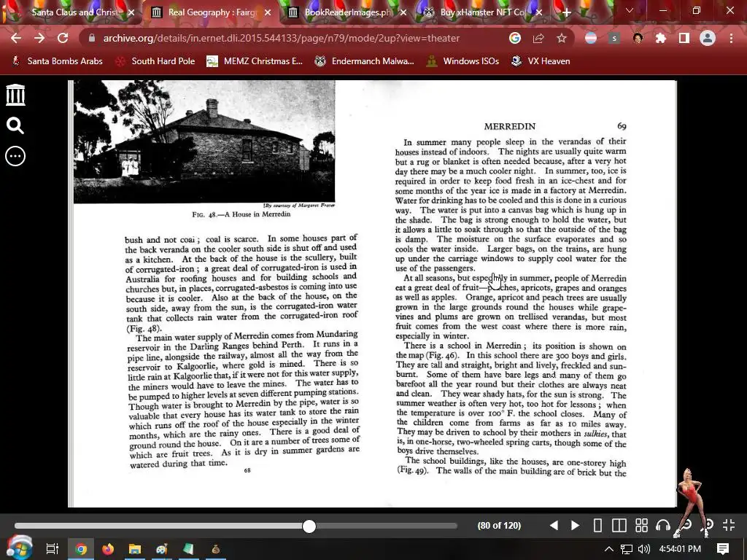Switch to Buy xHamster NFT tab
Image resolution: width=747 pixels, height=560 pixels.
coord(483,12)
